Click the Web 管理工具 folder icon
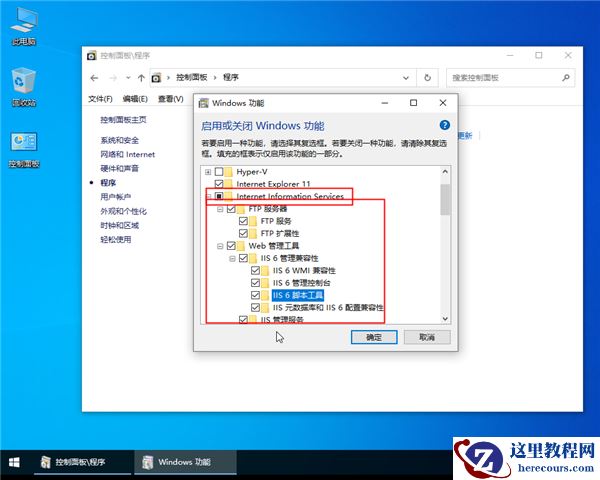Screen dimensions: 600x480 point(241,246)
